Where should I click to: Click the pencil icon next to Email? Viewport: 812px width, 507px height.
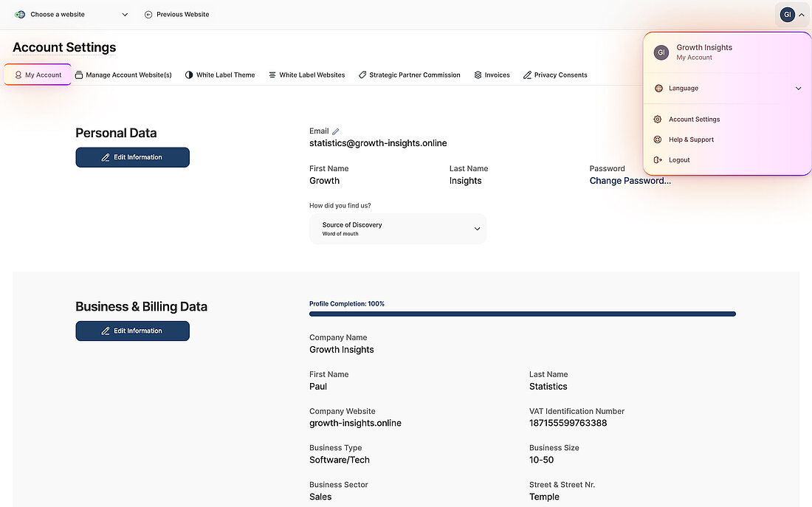pyautogui.click(x=336, y=131)
